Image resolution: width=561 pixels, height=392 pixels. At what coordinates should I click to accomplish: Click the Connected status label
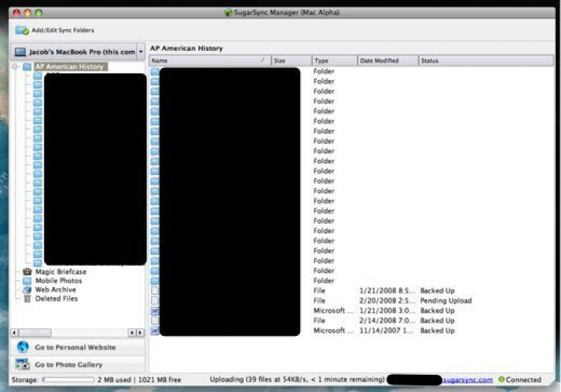pyautogui.click(x=524, y=380)
